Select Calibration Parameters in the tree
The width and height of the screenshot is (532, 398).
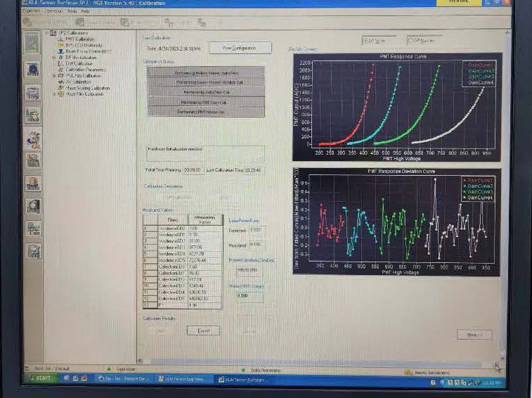[x=86, y=70]
